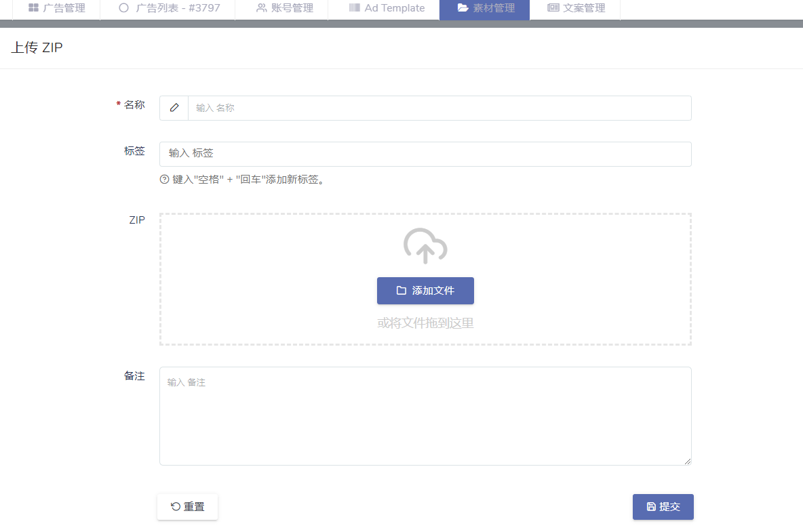The width and height of the screenshot is (803, 532).
Task: Click the people icon on 账号管理 tab
Action: 260,8
